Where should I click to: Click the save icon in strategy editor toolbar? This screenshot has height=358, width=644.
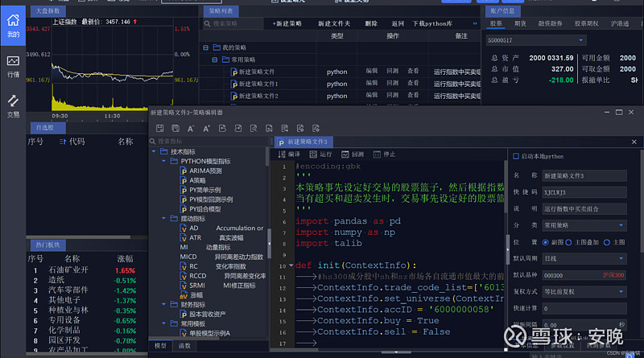coord(159,128)
